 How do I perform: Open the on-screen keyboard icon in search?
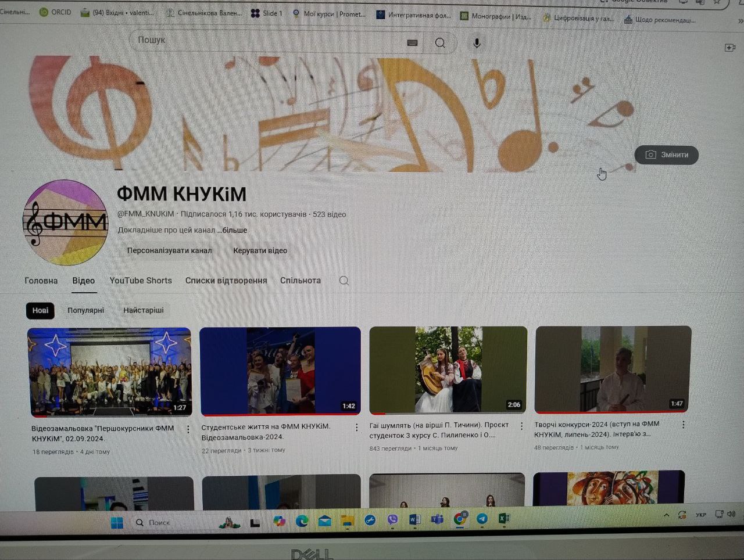412,42
